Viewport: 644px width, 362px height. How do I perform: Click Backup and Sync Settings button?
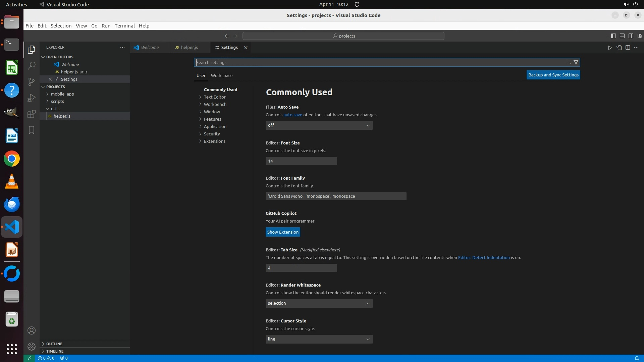pyautogui.click(x=553, y=75)
